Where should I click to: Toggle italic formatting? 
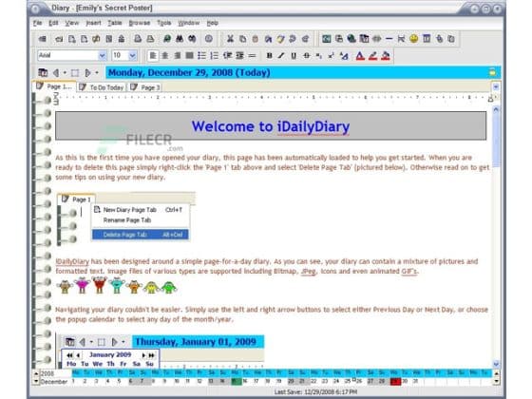[281, 56]
